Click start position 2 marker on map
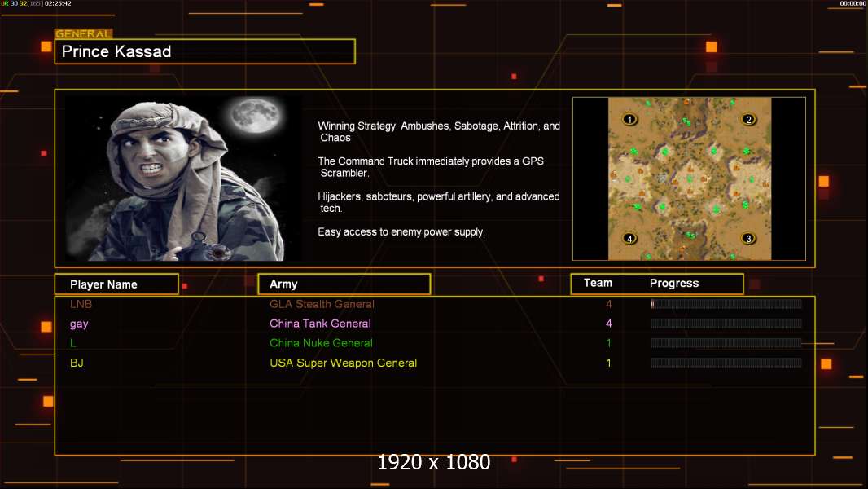 (x=748, y=119)
